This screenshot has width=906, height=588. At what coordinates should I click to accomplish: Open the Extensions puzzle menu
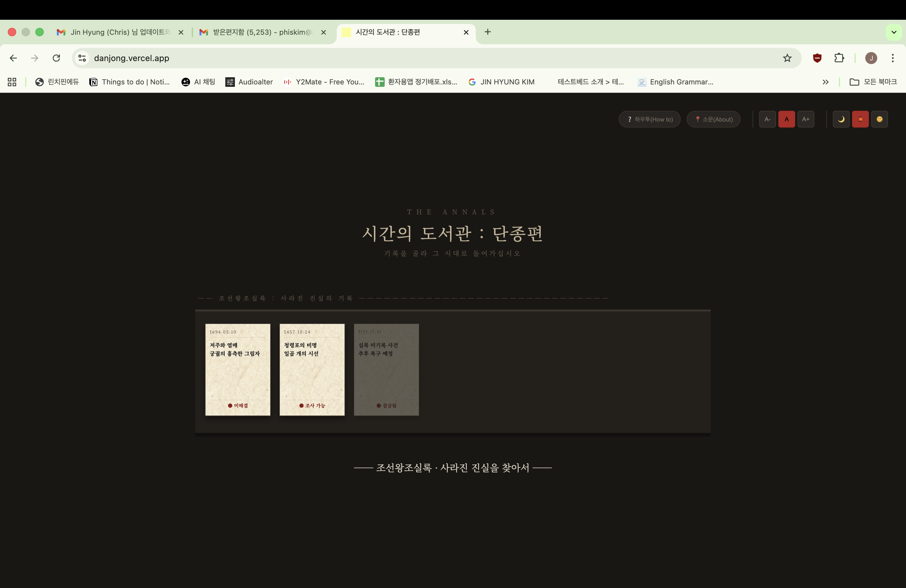point(839,58)
